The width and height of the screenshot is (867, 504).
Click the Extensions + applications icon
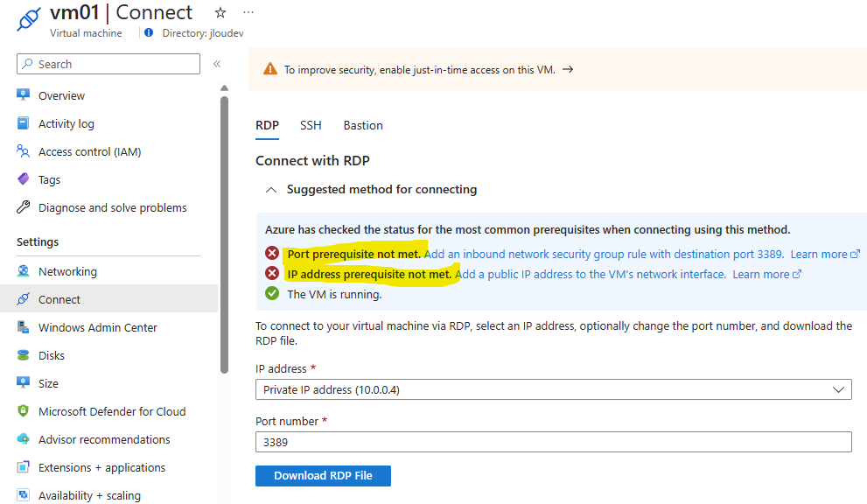tap(24, 467)
